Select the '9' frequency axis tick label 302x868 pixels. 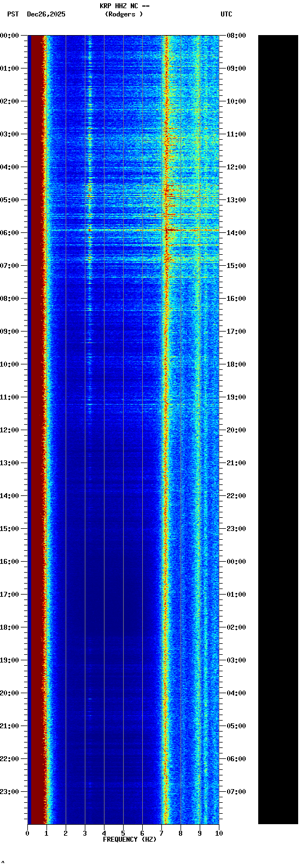200,833
